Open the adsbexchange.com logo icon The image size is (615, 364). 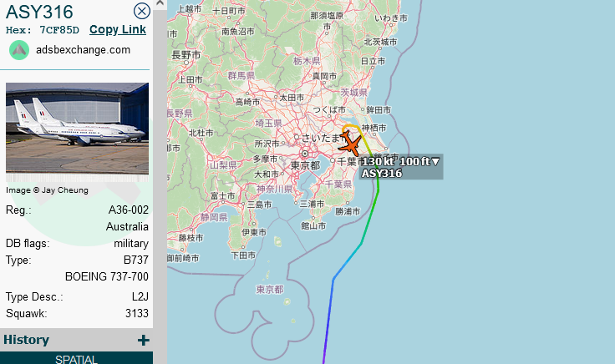click(x=19, y=50)
